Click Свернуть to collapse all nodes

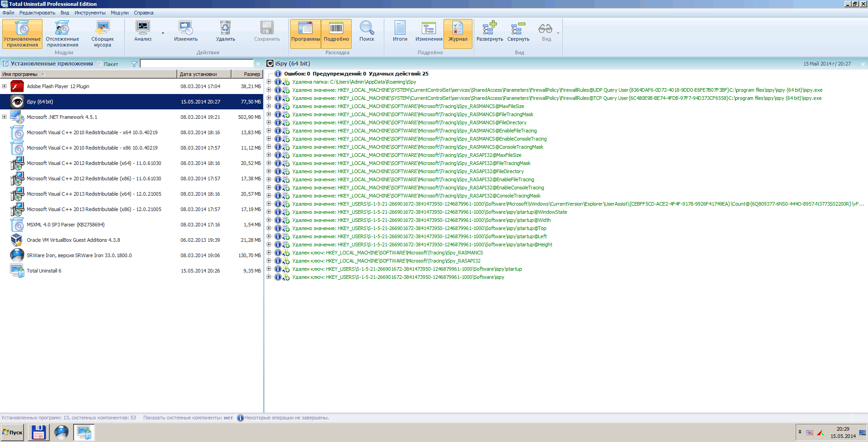(518, 31)
